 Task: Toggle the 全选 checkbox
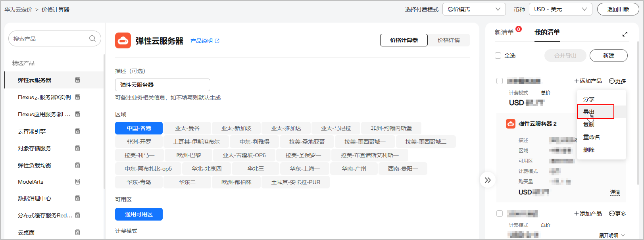(x=498, y=56)
